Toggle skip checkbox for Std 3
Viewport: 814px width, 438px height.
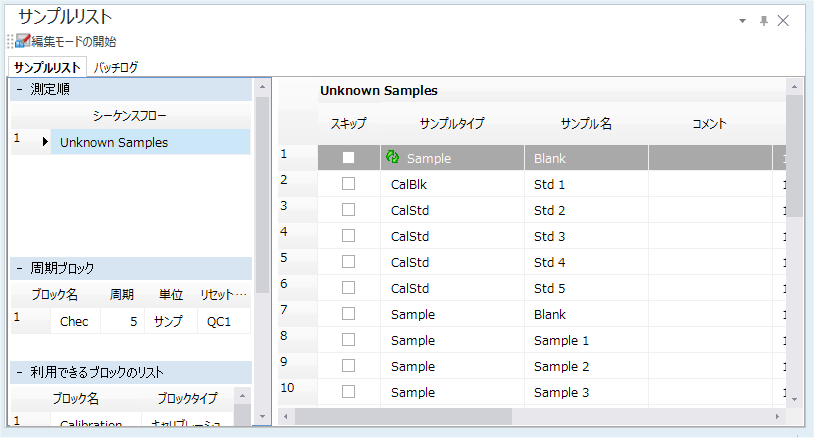348,236
